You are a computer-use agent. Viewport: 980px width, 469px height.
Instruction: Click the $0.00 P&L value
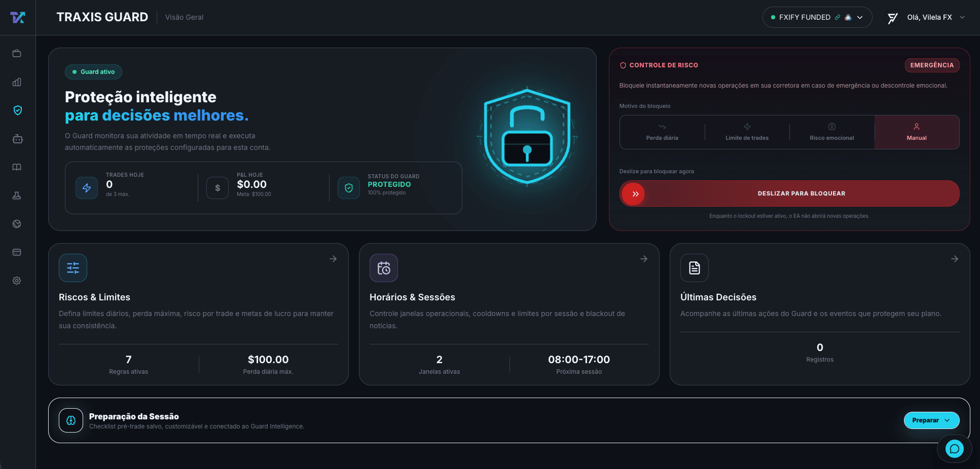click(x=251, y=184)
